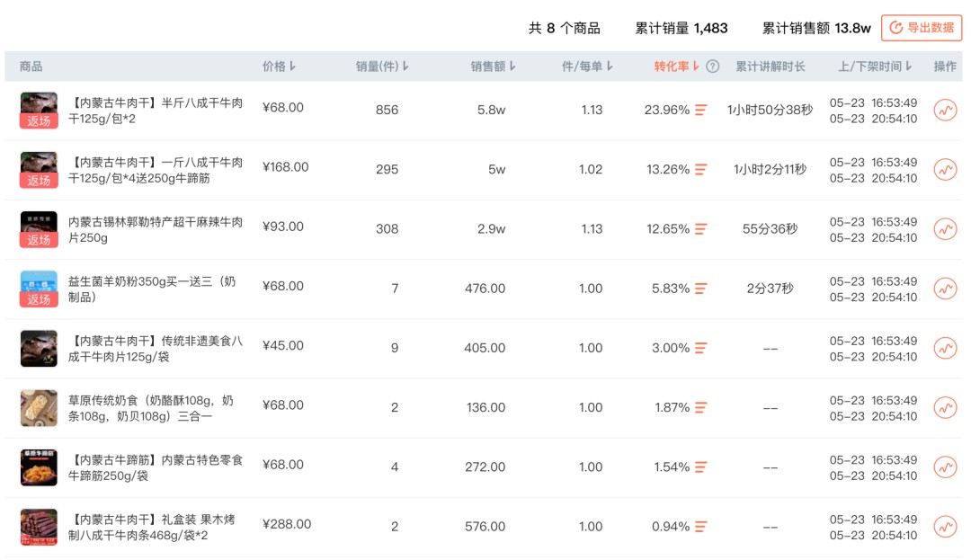Click the 导出数据 export button
The image size is (971, 560).
[x=922, y=28]
